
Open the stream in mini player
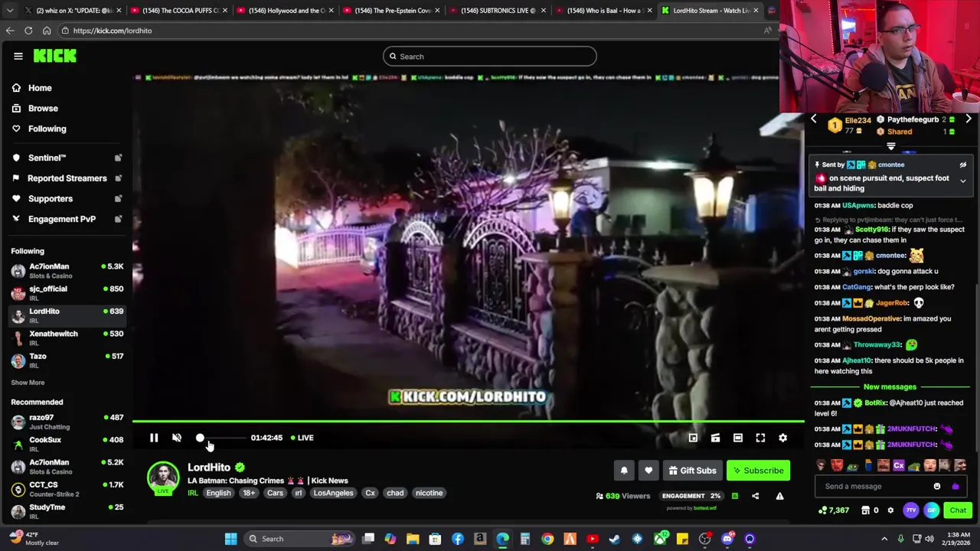pos(693,438)
